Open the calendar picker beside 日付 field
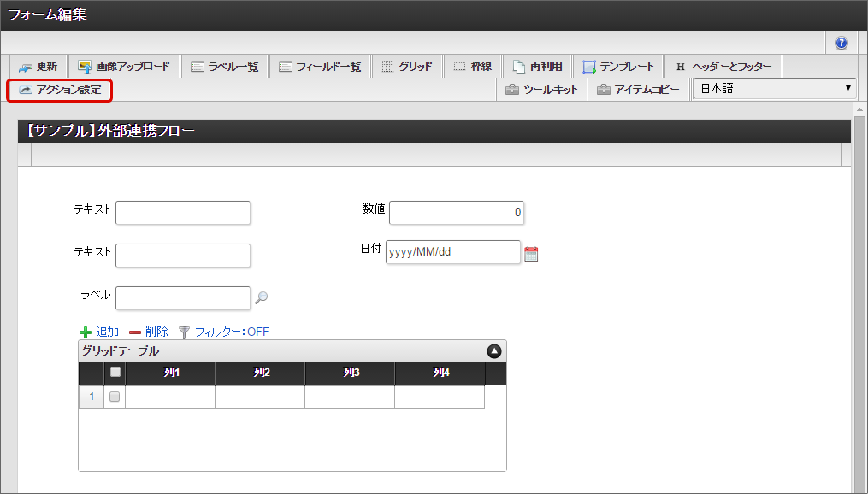Viewport: 868px width, 494px height. pos(531,253)
